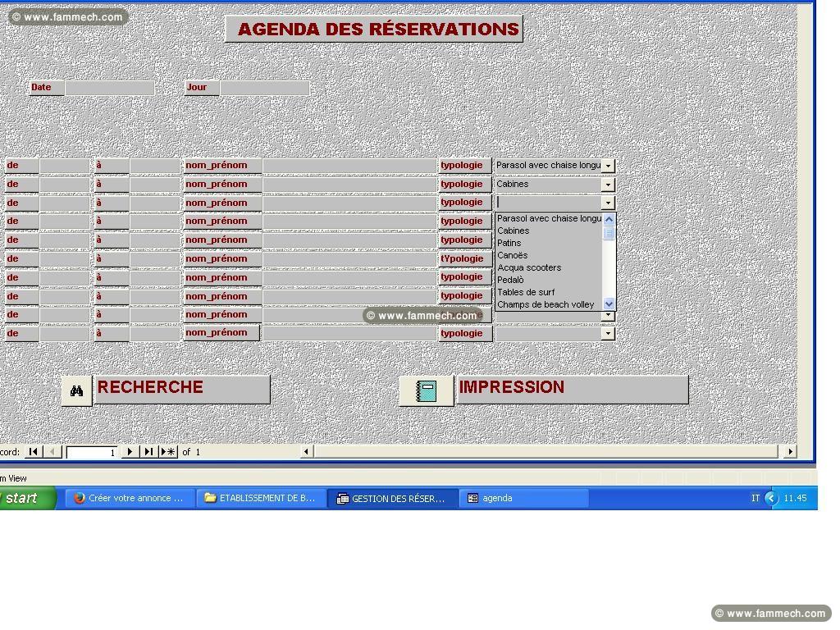
Task: Click nom_prénom field in tYpologie row
Action: (349, 258)
